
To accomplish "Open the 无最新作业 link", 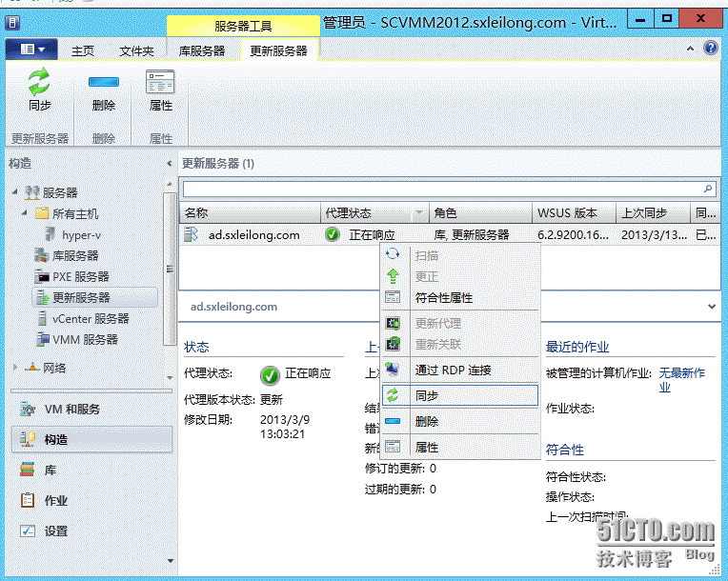I will [682, 379].
